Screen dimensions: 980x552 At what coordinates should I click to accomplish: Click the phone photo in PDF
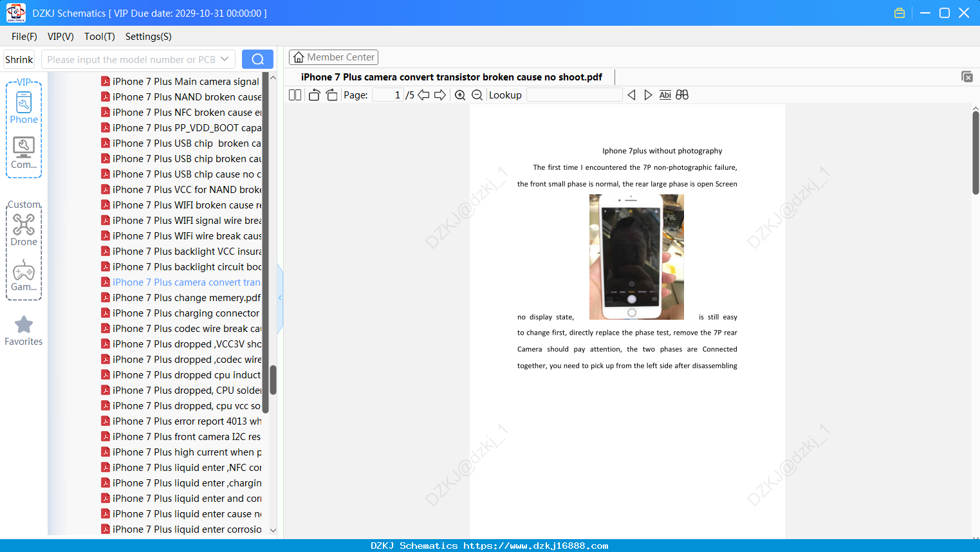pyautogui.click(x=636, y=257)
